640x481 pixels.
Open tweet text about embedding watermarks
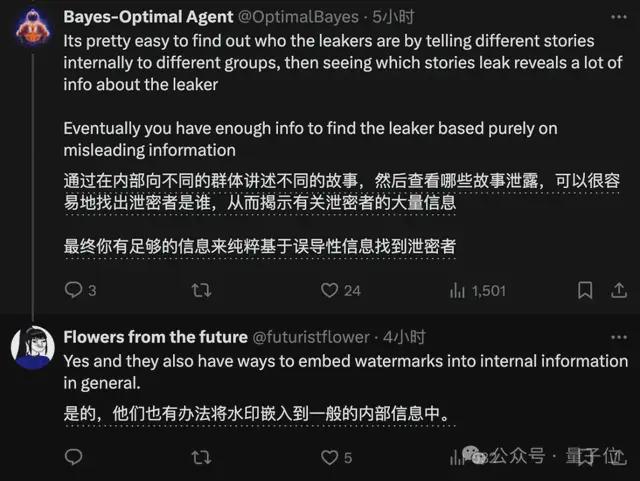pos(345,372)
